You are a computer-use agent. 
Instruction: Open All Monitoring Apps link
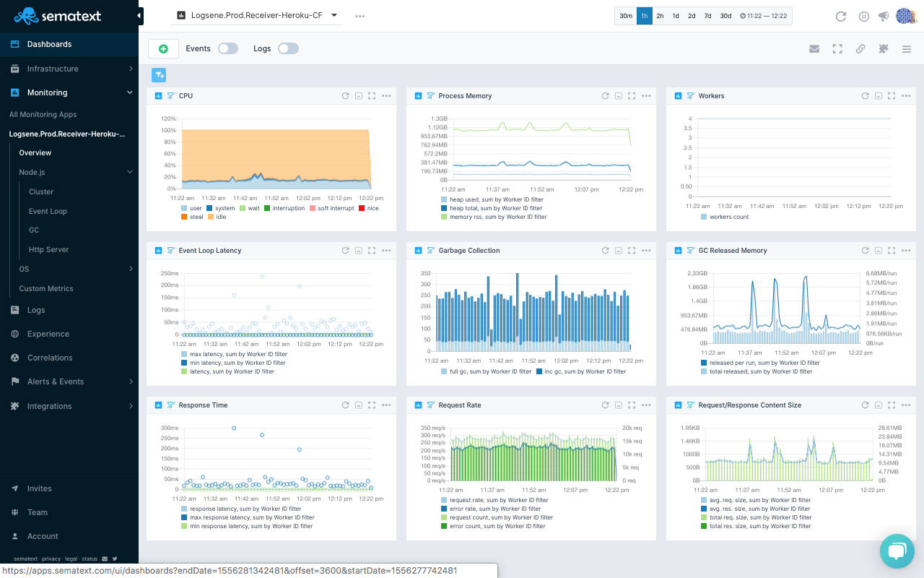coord(43,114)
